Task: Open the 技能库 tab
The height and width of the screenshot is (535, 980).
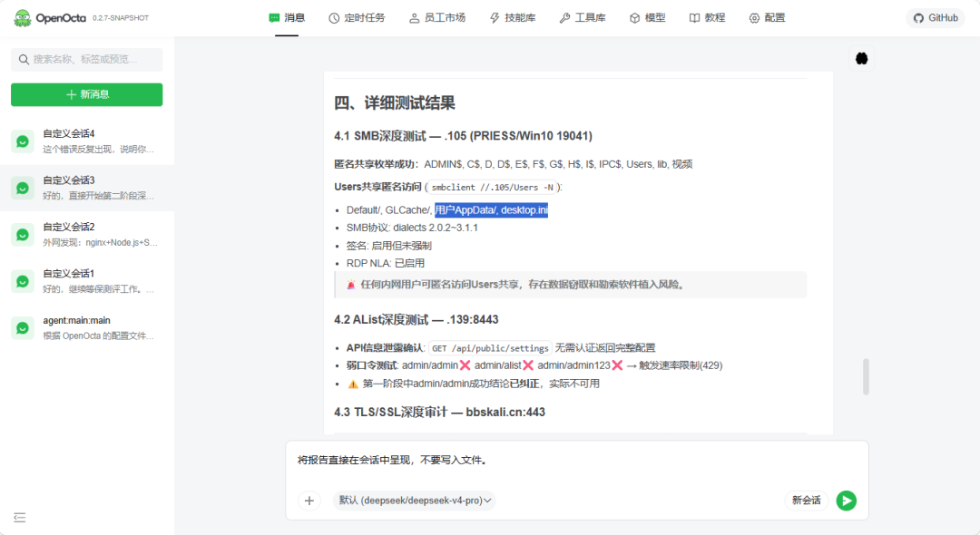Action: pos(513,18)
